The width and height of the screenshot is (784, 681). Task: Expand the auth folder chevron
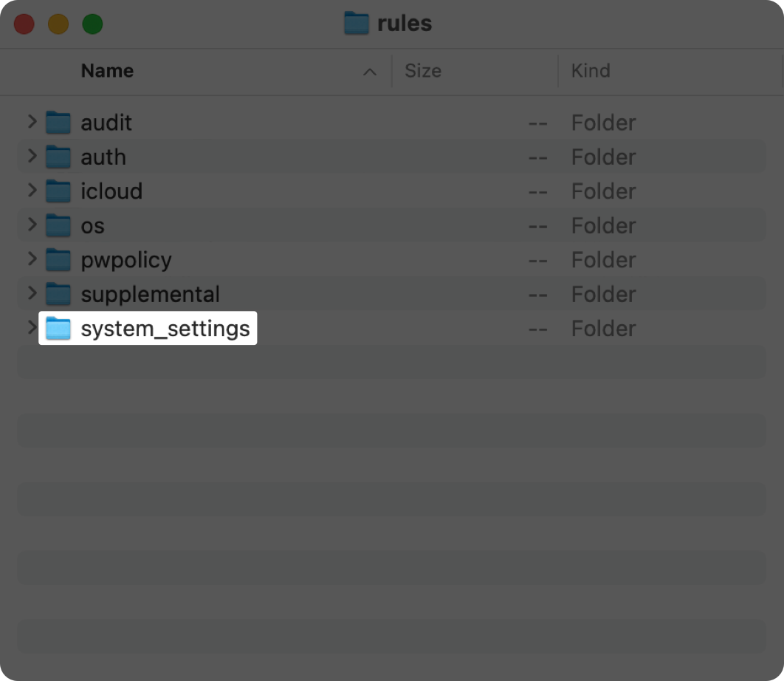pyautogui.click(x=32, y=156)
